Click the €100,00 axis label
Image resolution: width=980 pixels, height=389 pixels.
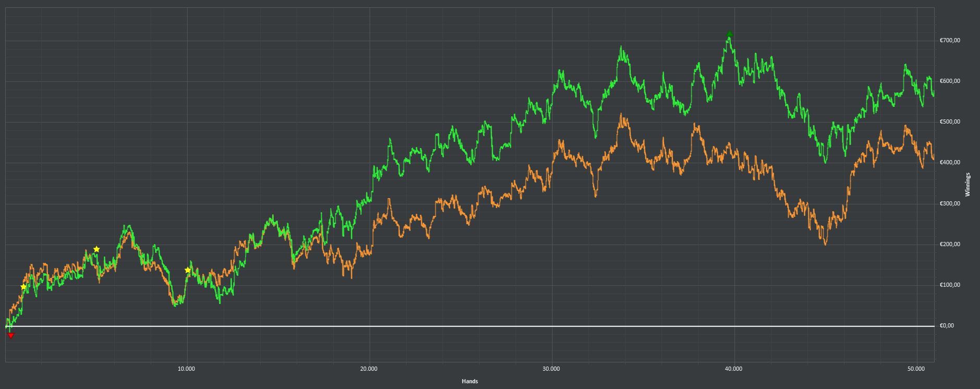point(950,285)
